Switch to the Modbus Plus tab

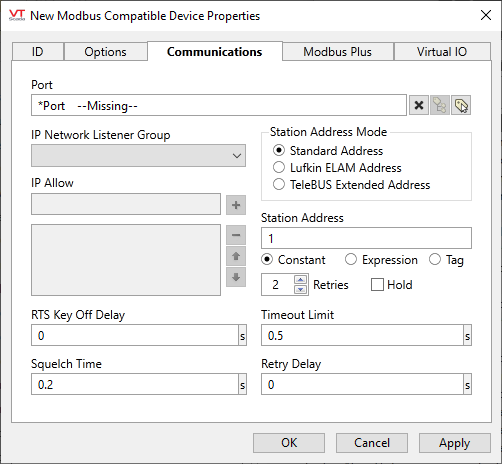point(338,52)
